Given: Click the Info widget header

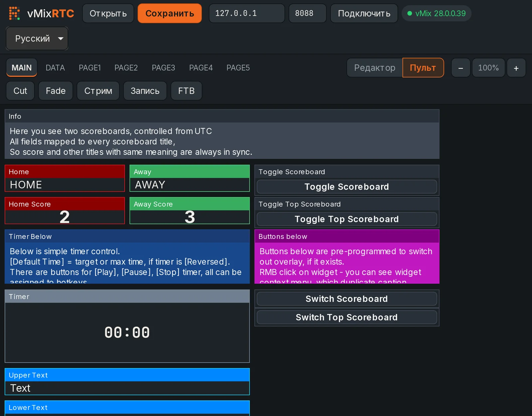Looking at the screenshot, I should coord(222,116).
